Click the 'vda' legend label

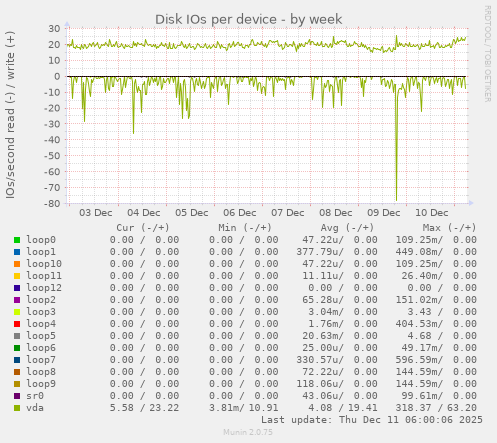pos(35,408)
